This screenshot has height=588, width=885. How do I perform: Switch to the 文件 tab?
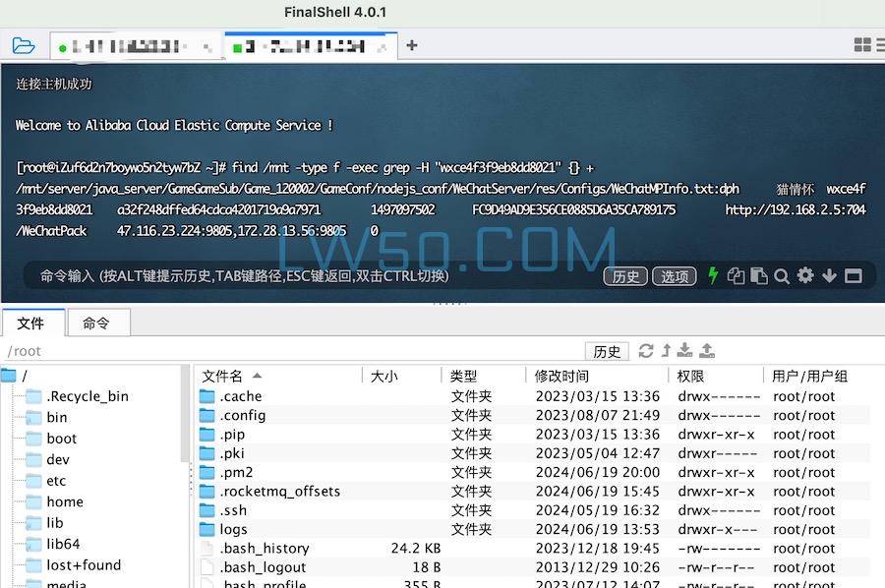coord(31,323)
